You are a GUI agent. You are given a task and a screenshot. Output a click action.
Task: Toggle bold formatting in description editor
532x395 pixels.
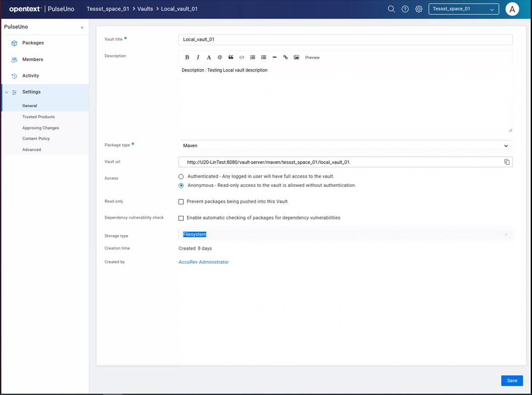187,57
